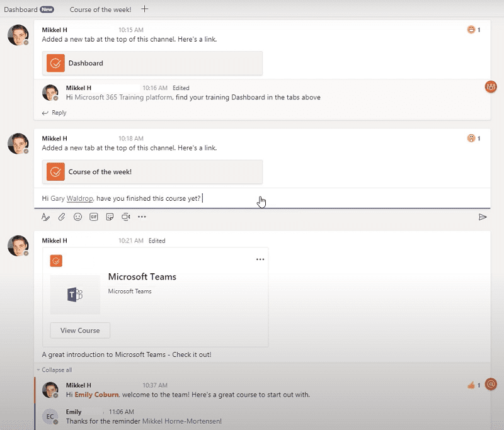Click the View Course button

(80, 331)
